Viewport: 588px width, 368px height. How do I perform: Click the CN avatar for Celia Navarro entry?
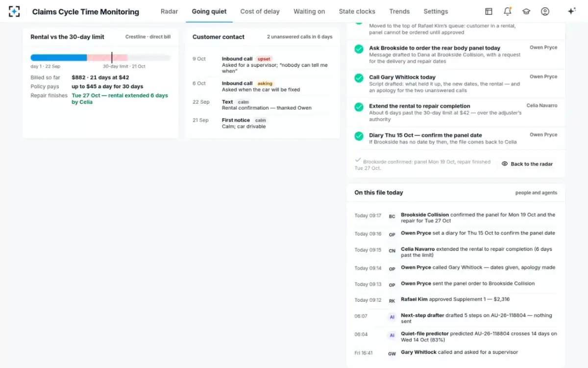(x=392, y=251)
